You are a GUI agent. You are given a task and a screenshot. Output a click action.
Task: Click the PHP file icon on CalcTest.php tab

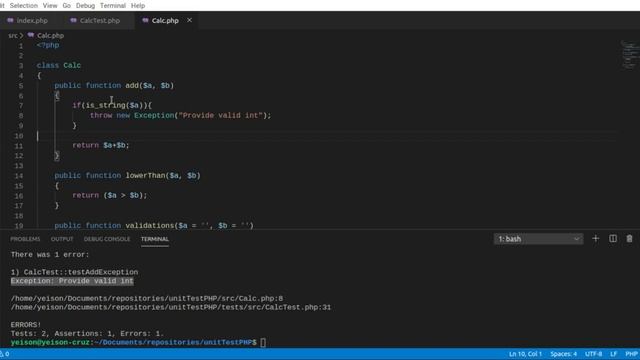tap(73, 20)
